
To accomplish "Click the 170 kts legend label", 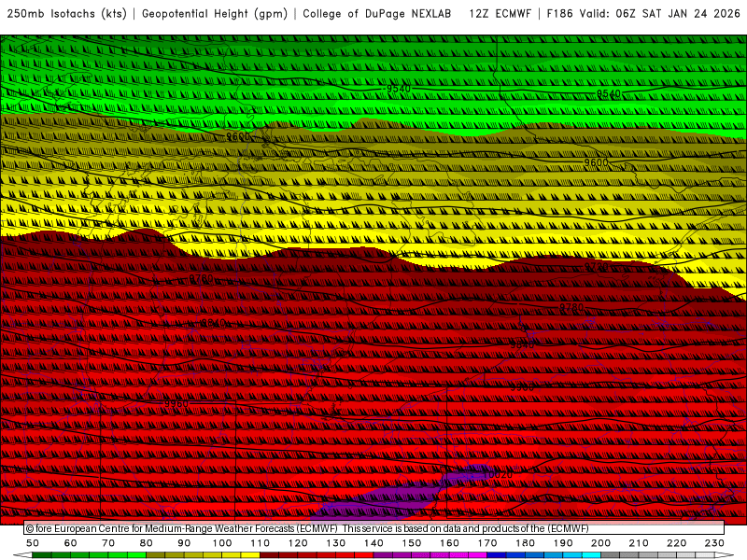I will (x=486, y=543).
